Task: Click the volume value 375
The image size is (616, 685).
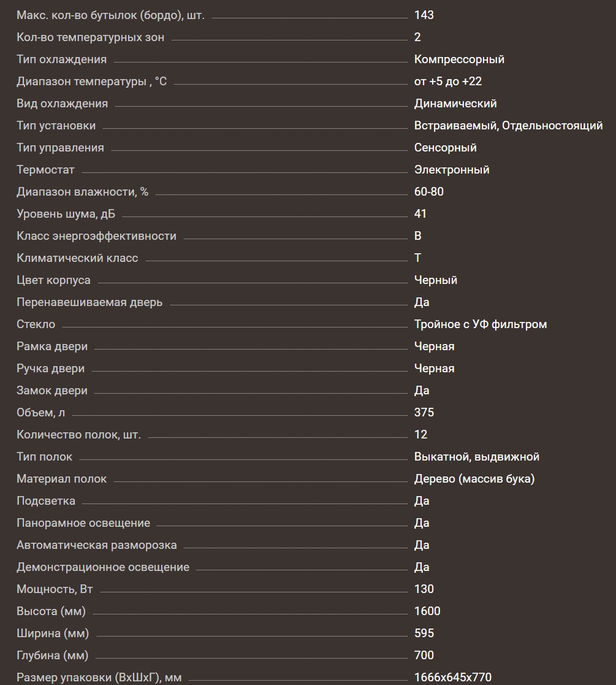Action: (x=424, y=413)
